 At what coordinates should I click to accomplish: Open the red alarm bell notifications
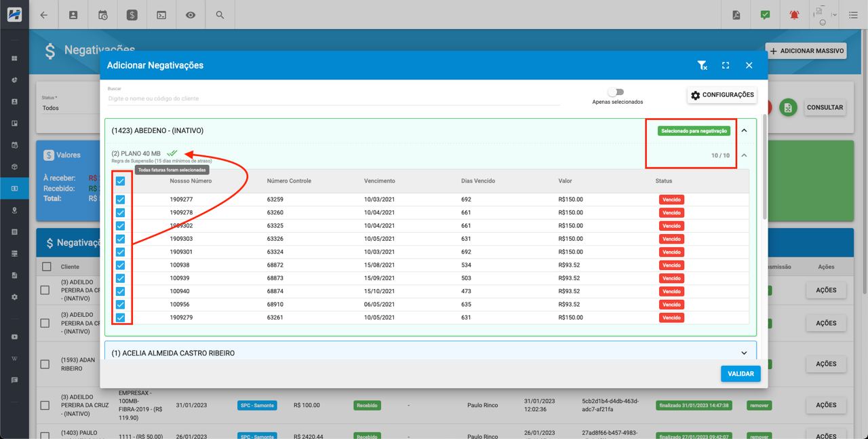click(x=794, y=15)
